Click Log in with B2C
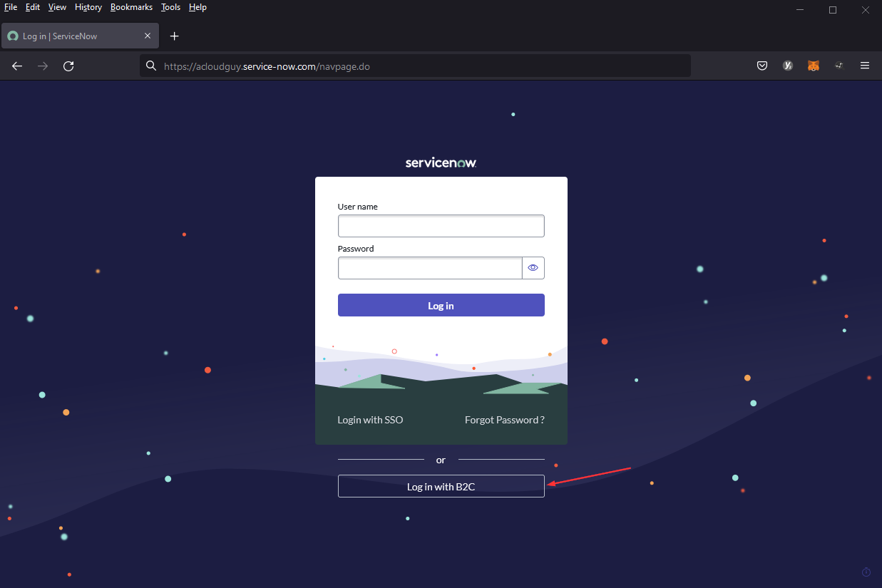Screen dimensions: 882x588 point(441,486)
